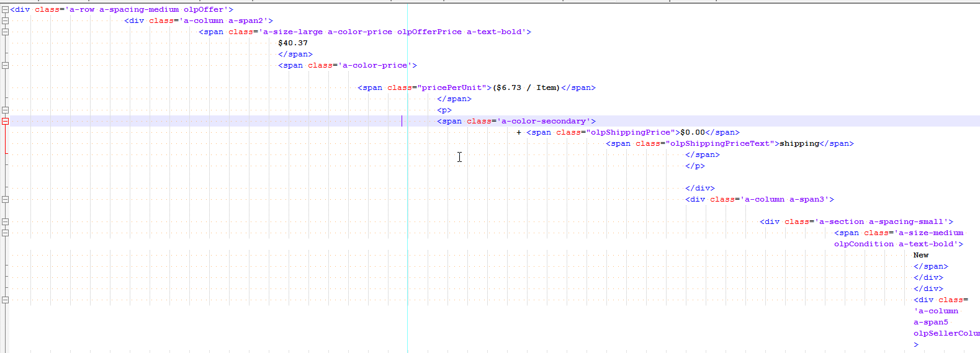Click the closing </p> tag

(x=695, y=166)
